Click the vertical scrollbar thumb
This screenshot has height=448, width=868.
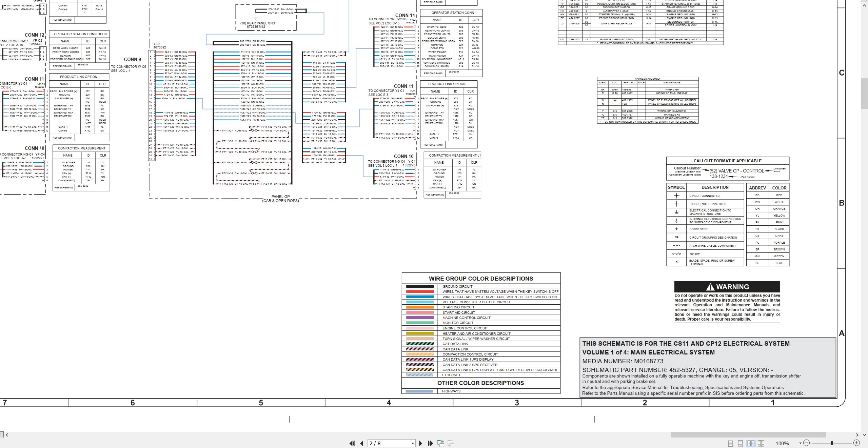pyautogui.click(x=864, y=93)
